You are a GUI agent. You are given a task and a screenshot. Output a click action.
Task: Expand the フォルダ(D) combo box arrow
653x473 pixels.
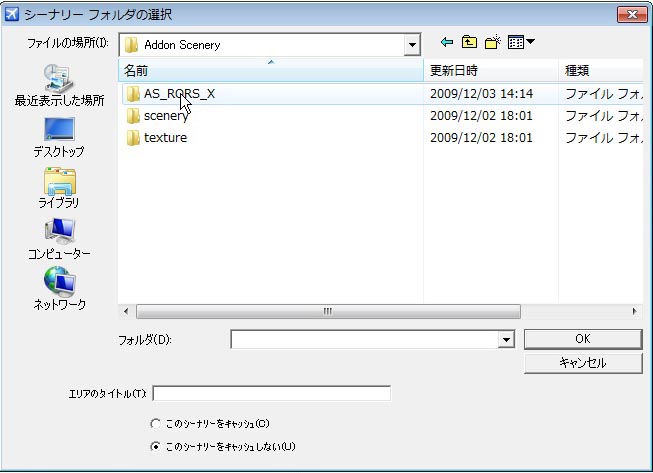(506, 340)
